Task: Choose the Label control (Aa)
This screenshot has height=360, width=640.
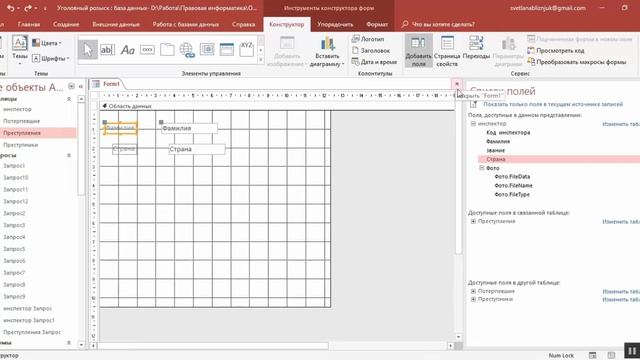Action: [x=127, y=50]
